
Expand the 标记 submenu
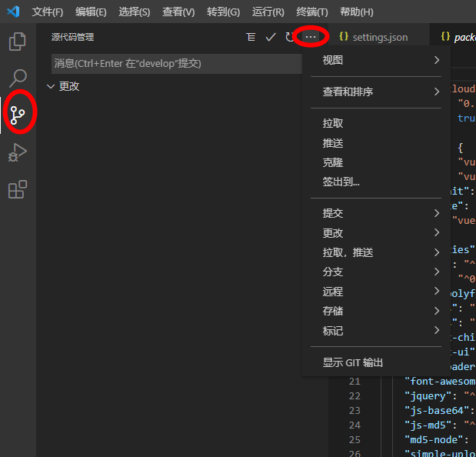coord(376,331)
